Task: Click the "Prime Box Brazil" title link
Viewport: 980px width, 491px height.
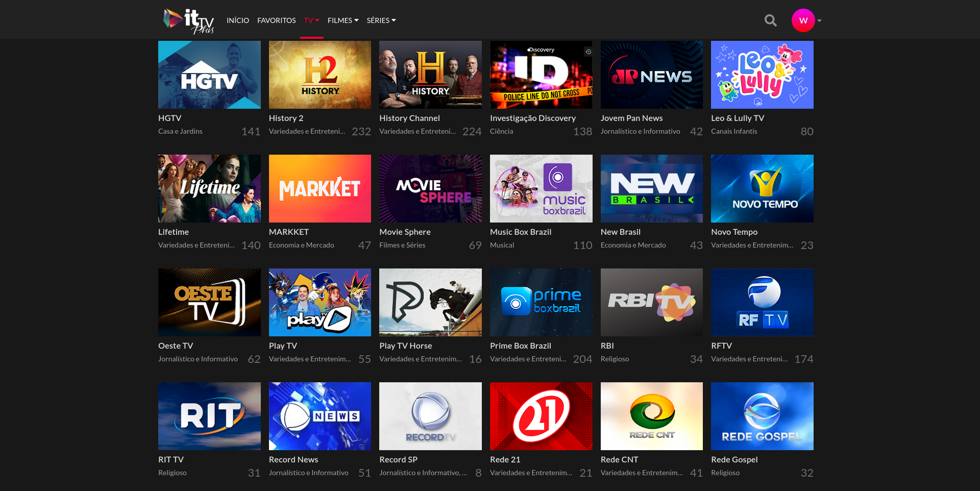Action: pos(521,346)
